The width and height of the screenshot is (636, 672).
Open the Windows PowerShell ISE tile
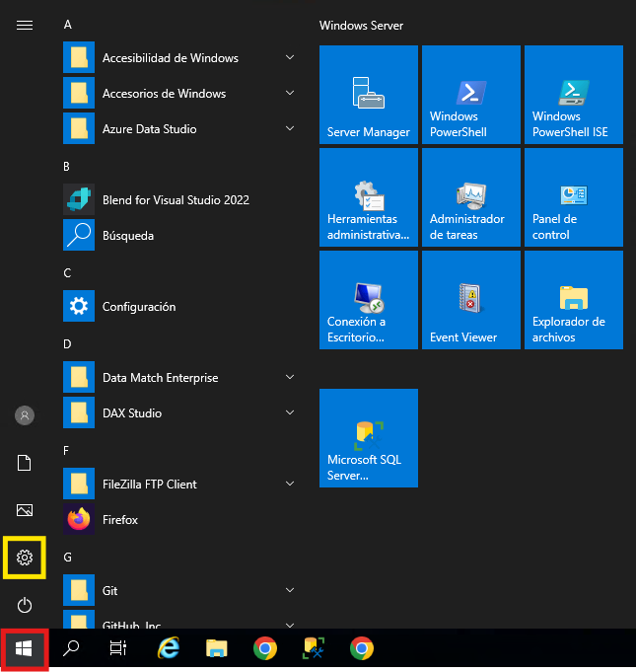pyautogui.click(x=574, y=95)
